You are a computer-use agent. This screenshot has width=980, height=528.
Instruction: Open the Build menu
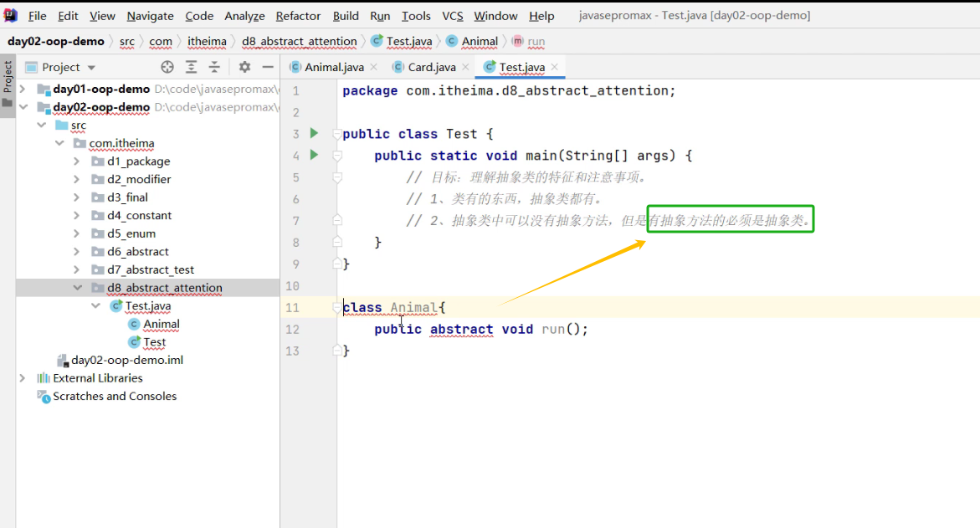pyautogui.click(x=346, y=16)
